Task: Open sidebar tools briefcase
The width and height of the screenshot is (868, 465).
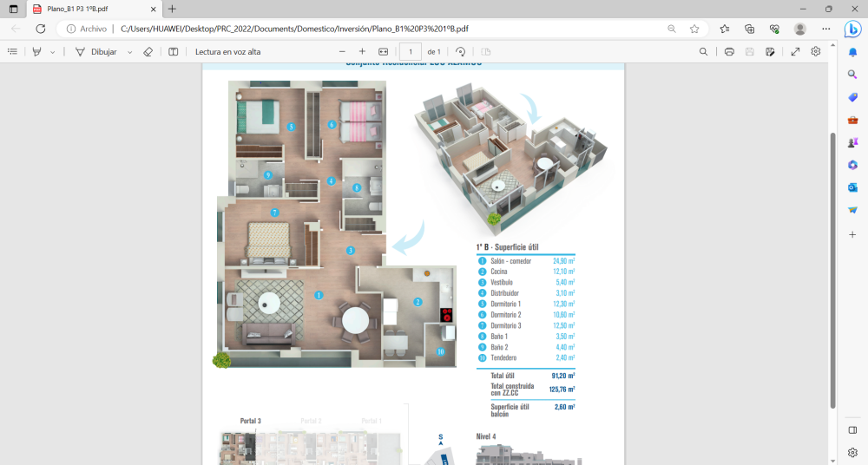Action: [852, 120]
